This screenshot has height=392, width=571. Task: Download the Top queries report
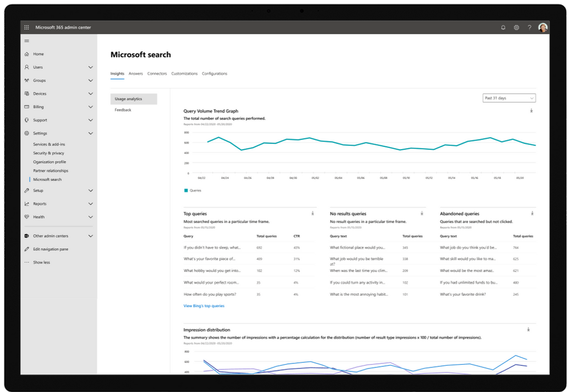click(313, 213)
